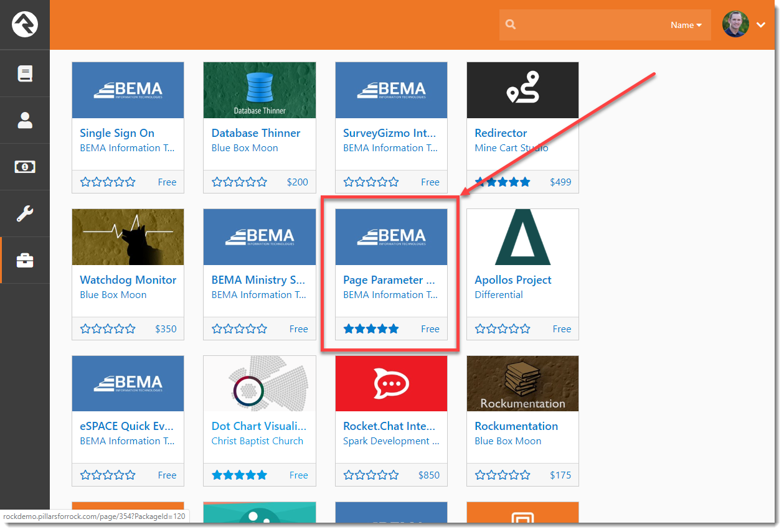Open the BEMA Ministry S... title link
Image resolution: width=784 pixels, height=532 pixels.
(258, 280)
